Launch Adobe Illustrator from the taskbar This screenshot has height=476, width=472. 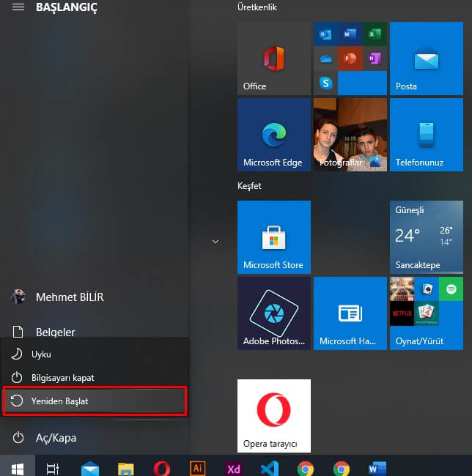click(x=197, y=469)
